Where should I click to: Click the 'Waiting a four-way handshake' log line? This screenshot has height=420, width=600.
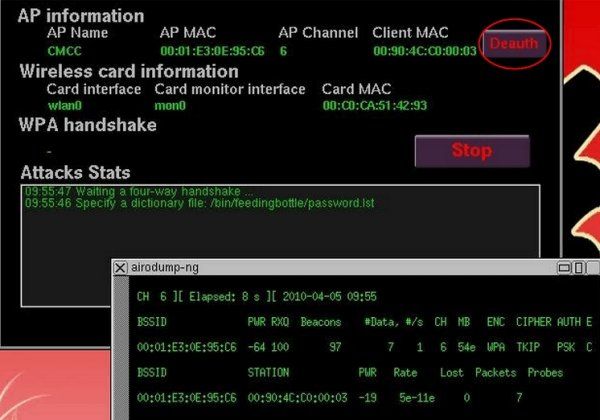click(x=139, y=191)
